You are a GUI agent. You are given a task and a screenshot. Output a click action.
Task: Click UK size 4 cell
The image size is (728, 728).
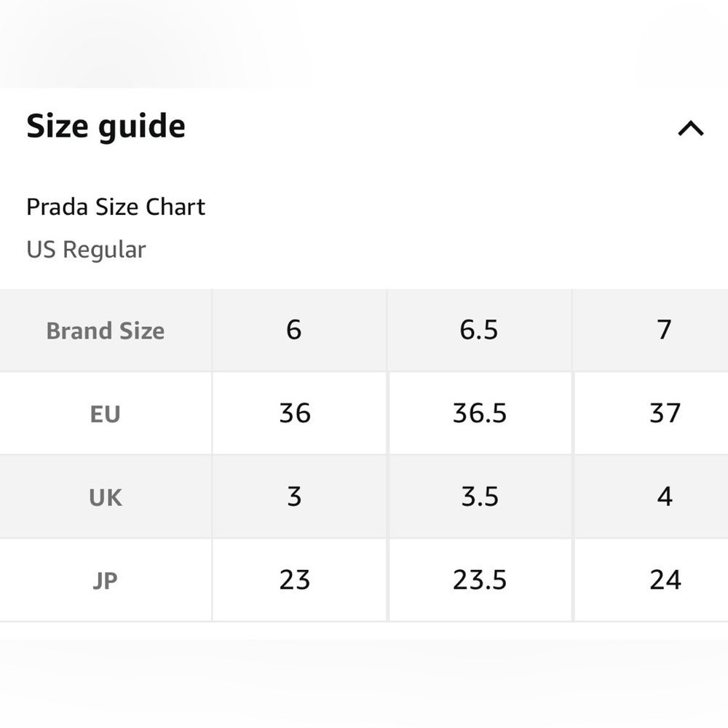tap(665, 496)
